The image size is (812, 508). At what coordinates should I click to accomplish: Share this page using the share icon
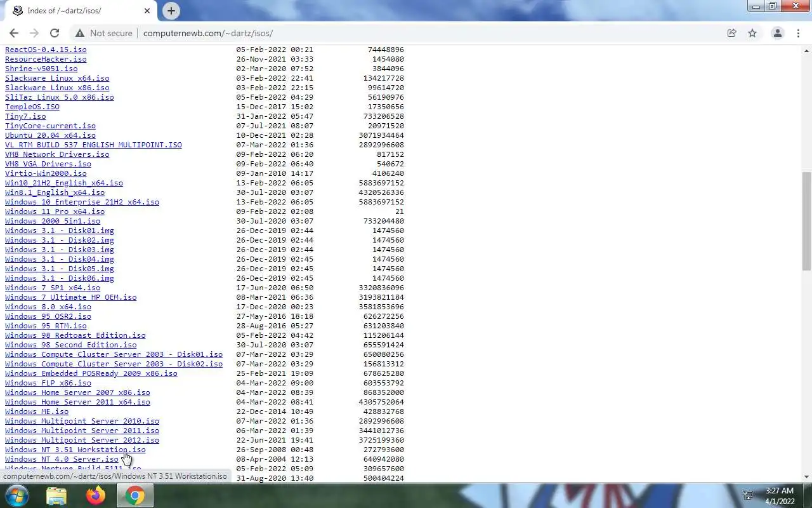[x=731, y=33]
